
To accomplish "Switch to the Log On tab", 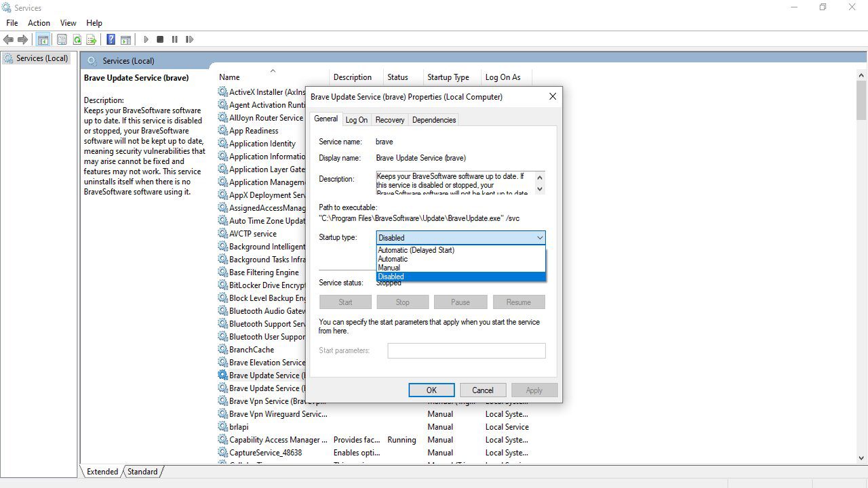I will pos(357,120).
